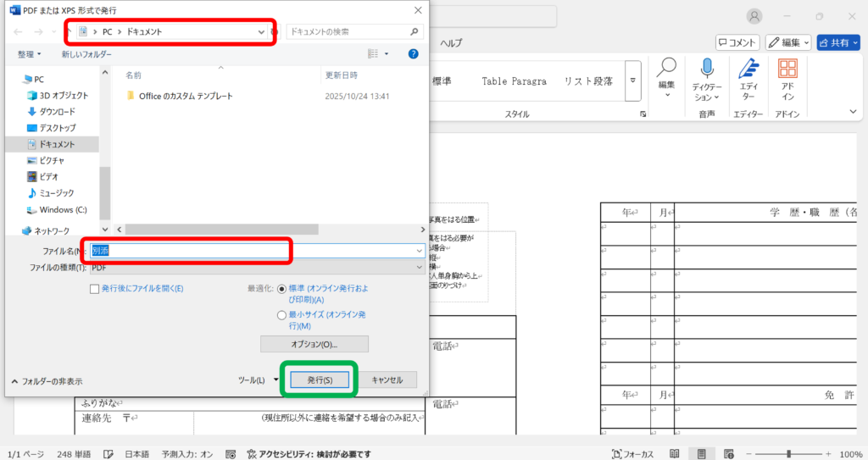Open the Editor pen icon
This screenshot has width=868, height=460.
[748, 69]
